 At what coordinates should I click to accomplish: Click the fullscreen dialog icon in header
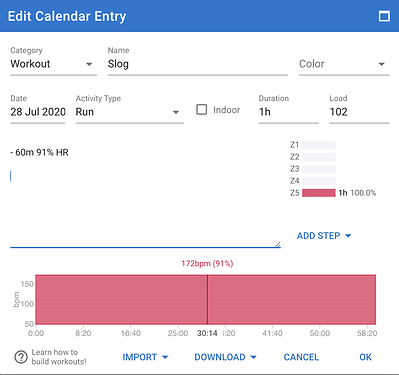point(384,16)
